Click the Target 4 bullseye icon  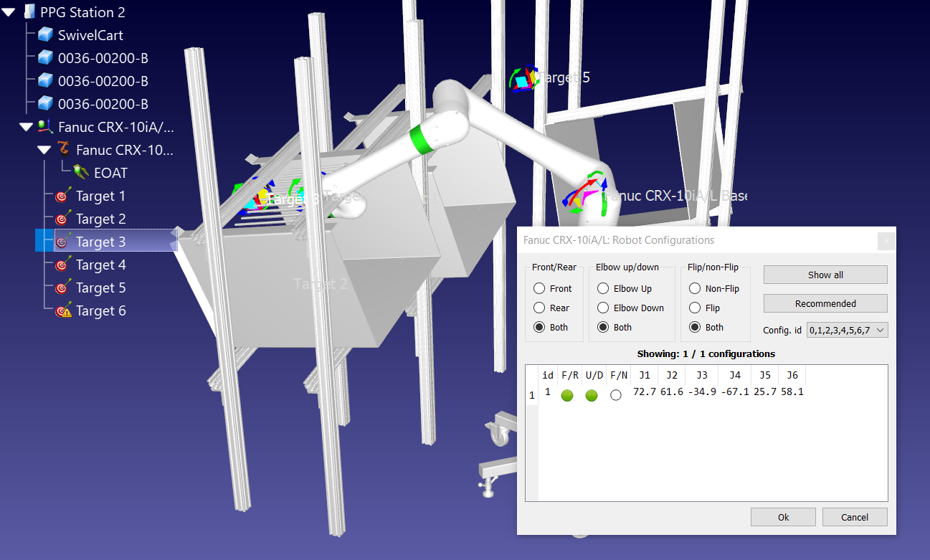(x=63, y=265)
